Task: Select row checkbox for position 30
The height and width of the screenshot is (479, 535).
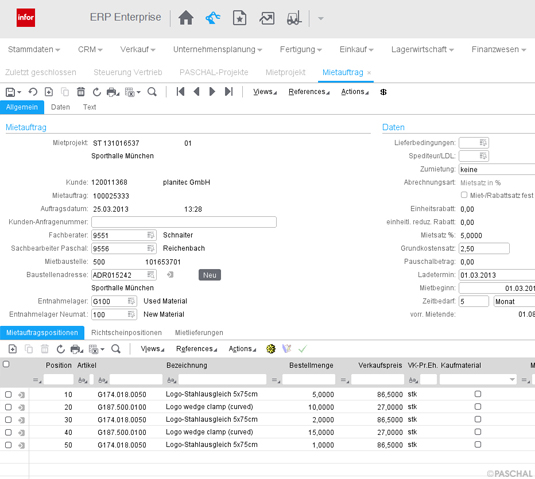Action: click(9, 420)
